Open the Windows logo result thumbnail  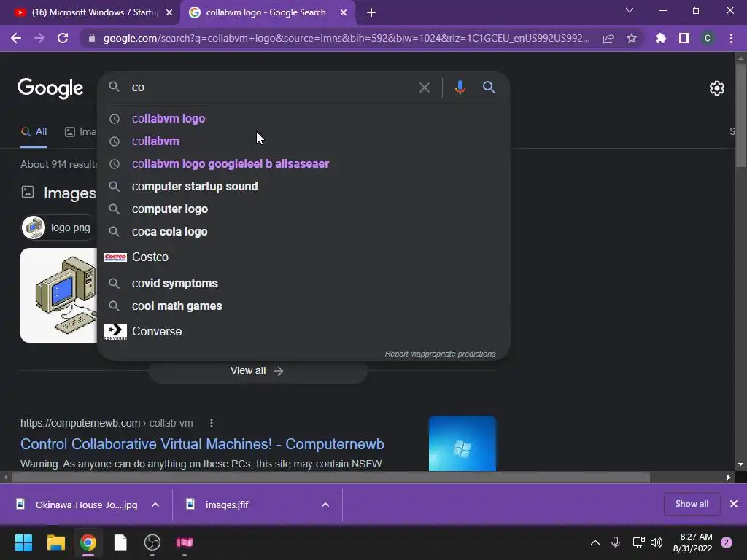click(462, 443)
